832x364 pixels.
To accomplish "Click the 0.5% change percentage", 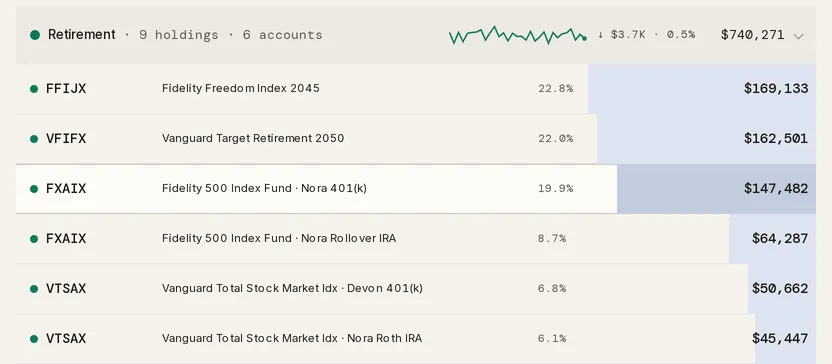I will pyautogui.click(x=681, y=35).
